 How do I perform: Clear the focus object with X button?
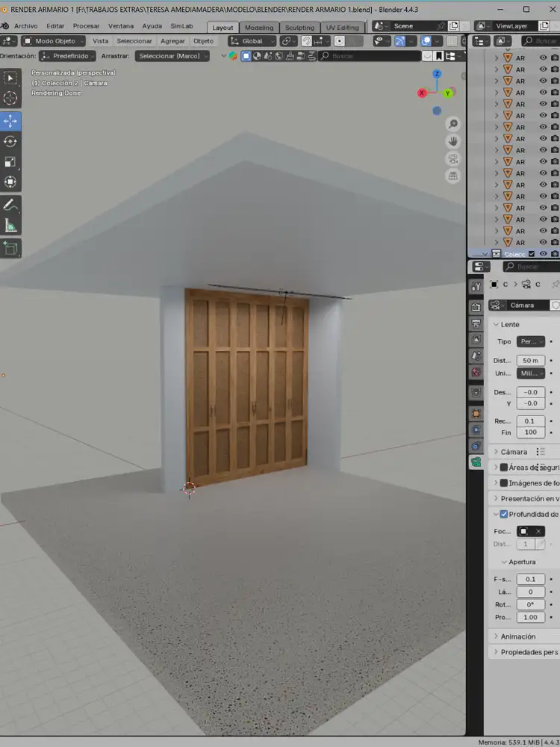[x=538, y=531]
